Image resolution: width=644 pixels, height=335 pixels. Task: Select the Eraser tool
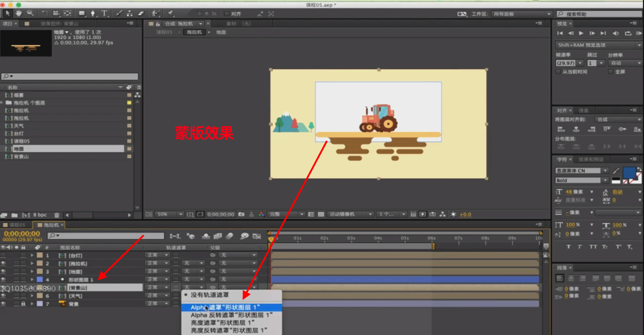(141, 13)
